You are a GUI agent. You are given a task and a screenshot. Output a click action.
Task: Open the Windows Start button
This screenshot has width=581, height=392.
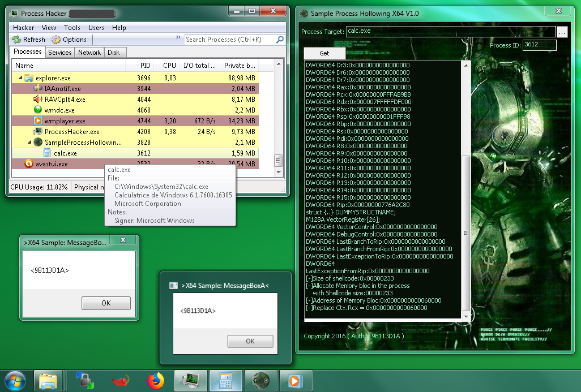(x=15, y=381)
